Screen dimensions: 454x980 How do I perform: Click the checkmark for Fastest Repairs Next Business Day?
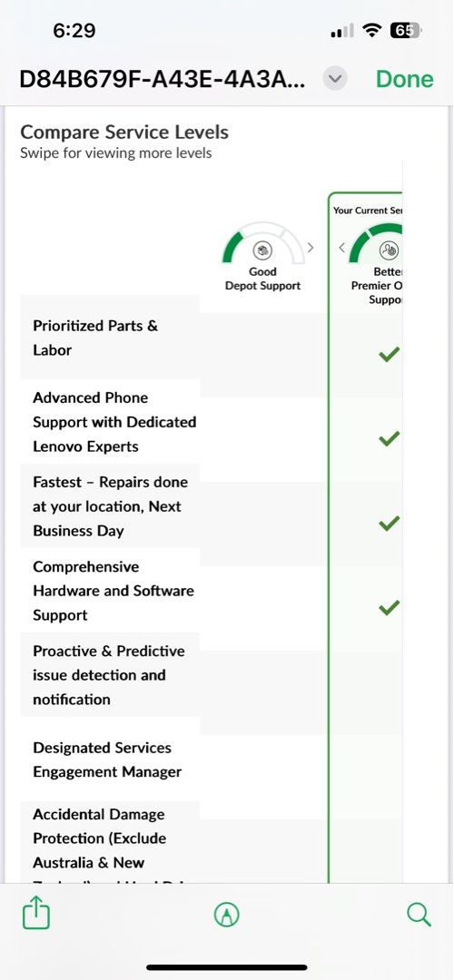(389, 524)
